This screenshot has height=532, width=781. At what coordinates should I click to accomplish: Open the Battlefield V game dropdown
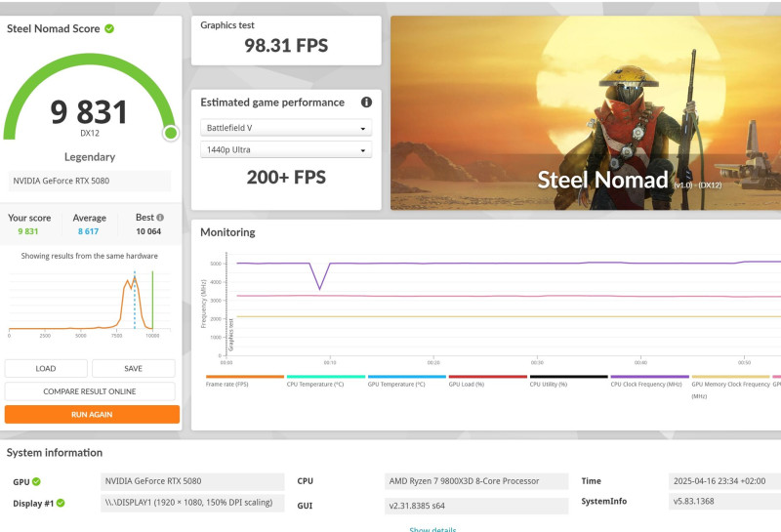pos(286,128)
